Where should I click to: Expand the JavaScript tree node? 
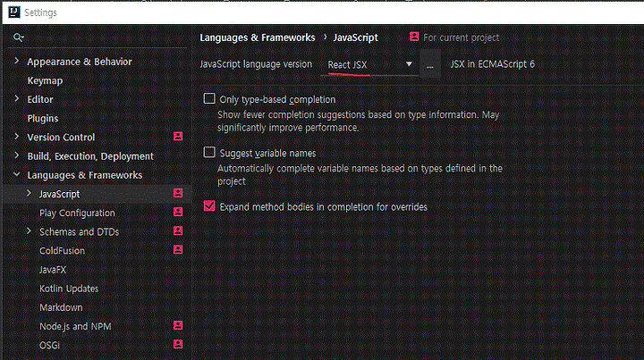[29, 193]
